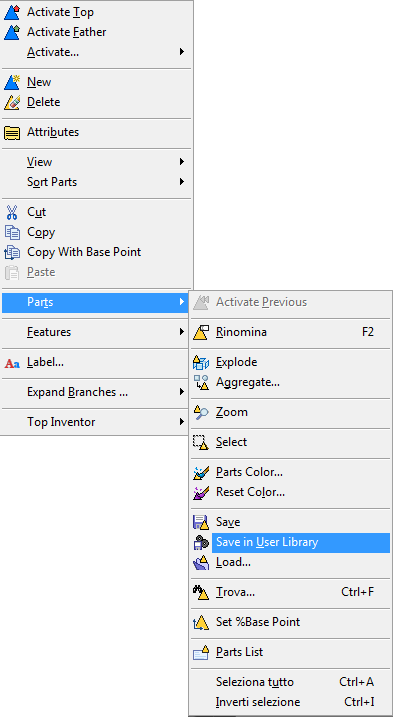The height and width of the screenshot is (717, 393).
Task: Open Attributes via its yellow icon
Action: click(x=12, y=133)
